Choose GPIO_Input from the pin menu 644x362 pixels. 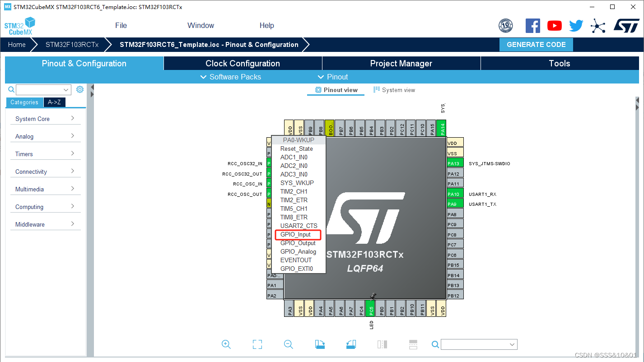pos(298,235)
